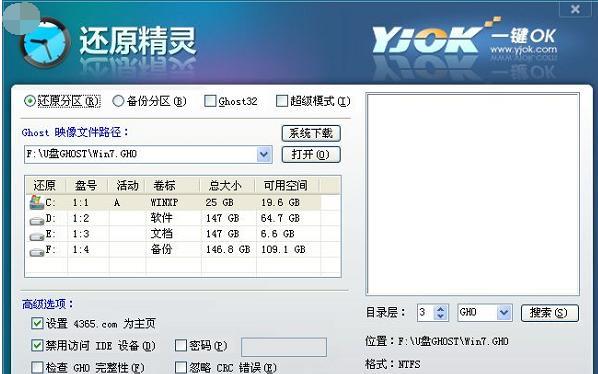Select the 备份 volume label cell
The width and height of the screenshot is (598, 374).
click(161, 249)
